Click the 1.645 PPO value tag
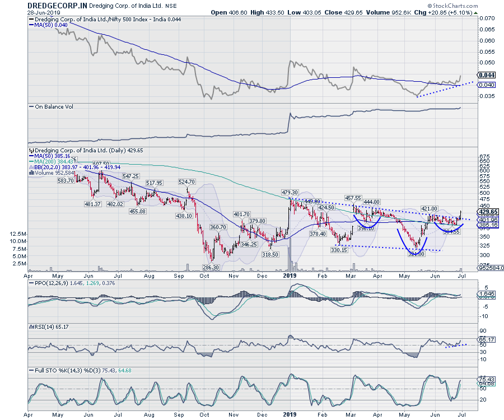 pyautogui.click(x=487, y=293)
